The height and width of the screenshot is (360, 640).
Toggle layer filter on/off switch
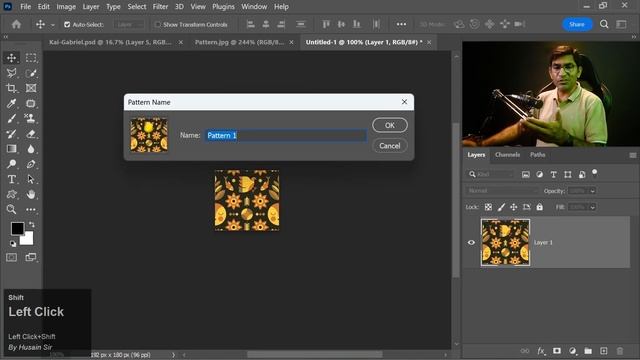click(595, 173)
